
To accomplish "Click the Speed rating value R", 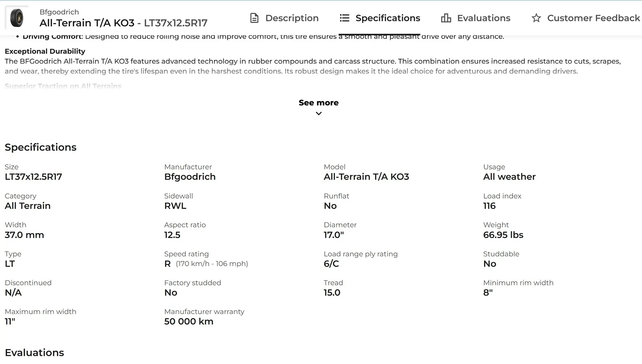I will pyautogui.click(x=167, y=264).
